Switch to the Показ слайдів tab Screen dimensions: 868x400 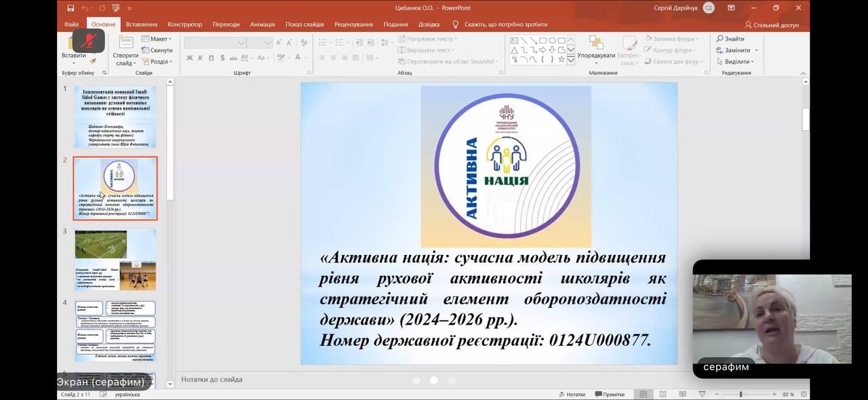(304, 24)
